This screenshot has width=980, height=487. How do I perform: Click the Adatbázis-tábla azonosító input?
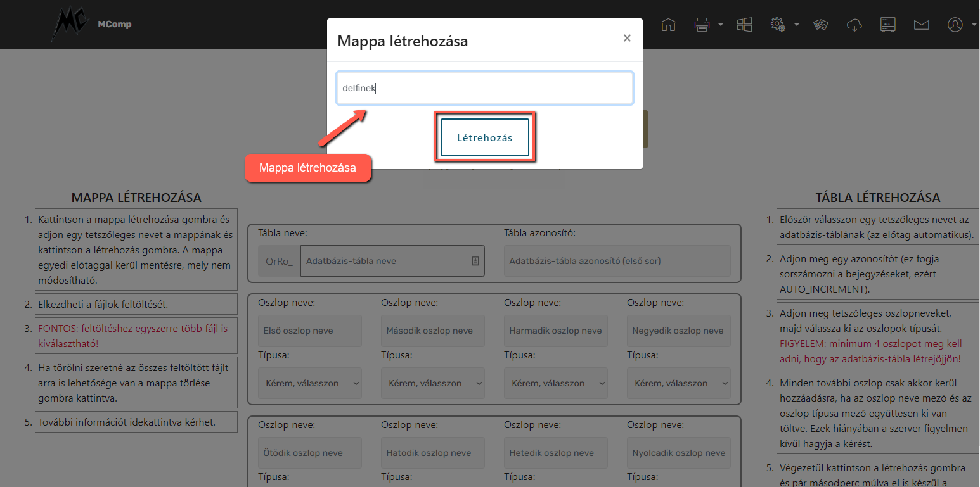point(617,261)
